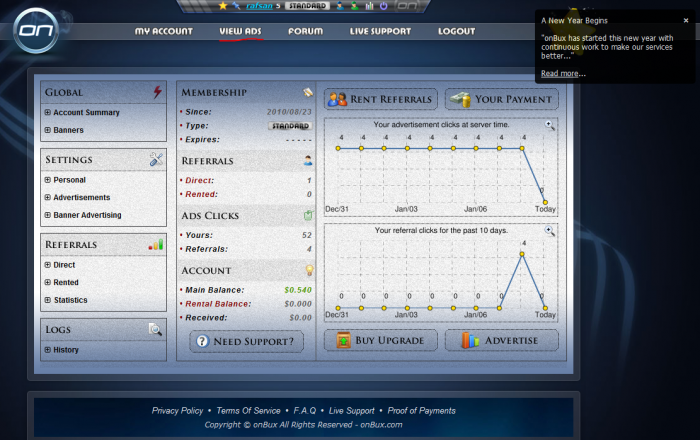Open the Privacy Policy link
Screen dimensions: 700x440
[177, 411]
